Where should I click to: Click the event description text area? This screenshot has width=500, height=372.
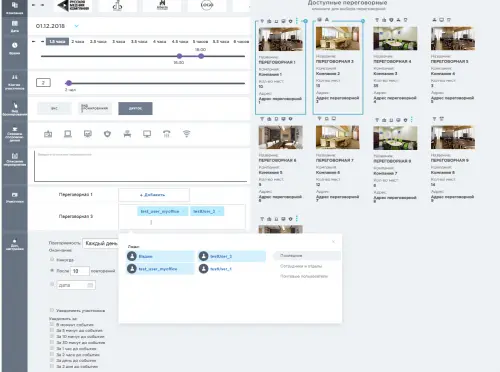[x=141, y=166]
